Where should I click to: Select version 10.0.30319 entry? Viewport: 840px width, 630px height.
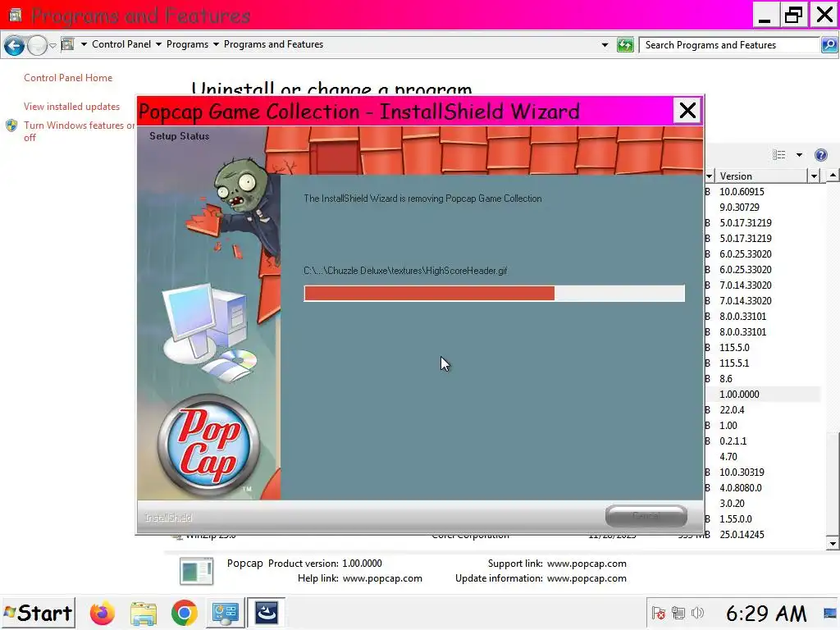coord(742,472)
